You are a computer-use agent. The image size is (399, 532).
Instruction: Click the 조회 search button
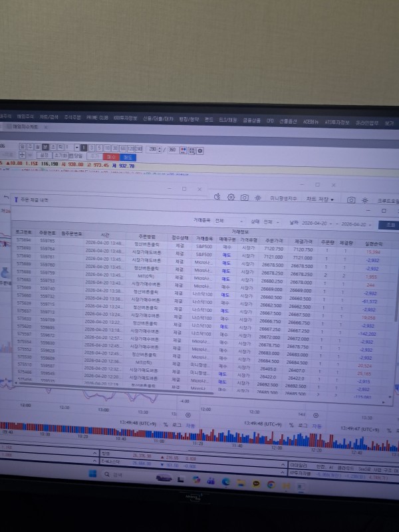[389, 225]
